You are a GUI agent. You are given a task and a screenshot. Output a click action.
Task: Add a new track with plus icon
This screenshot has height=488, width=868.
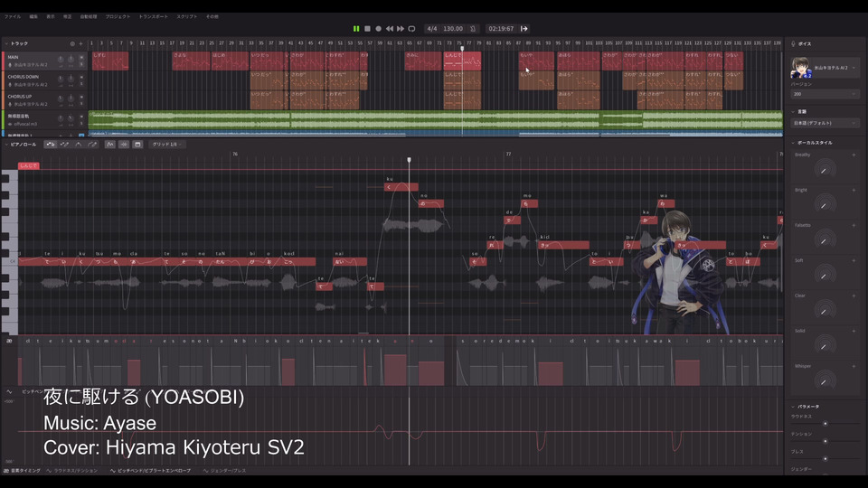coord(80,43)
